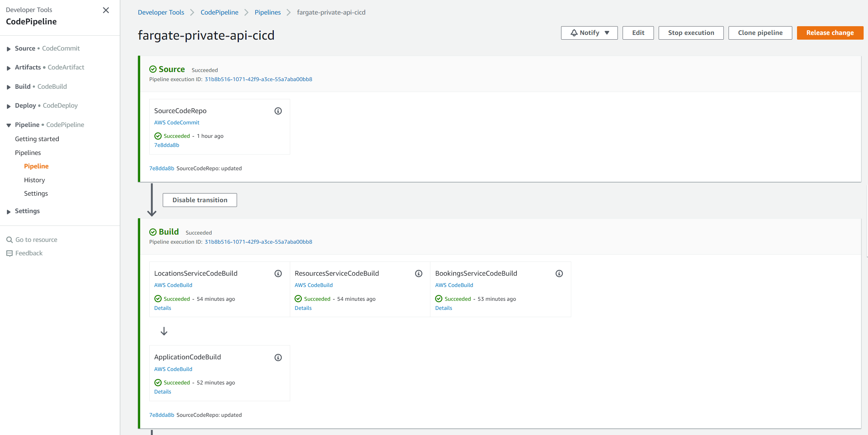Click Release change button

(830, 33)
